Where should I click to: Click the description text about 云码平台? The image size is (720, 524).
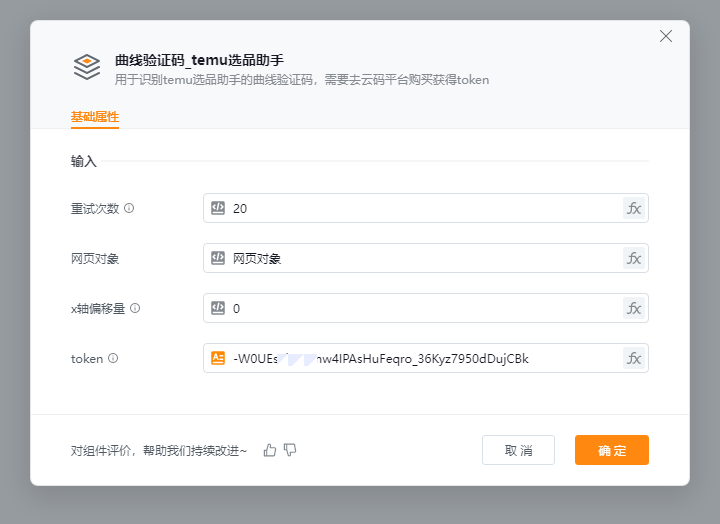tap(302, 80)
